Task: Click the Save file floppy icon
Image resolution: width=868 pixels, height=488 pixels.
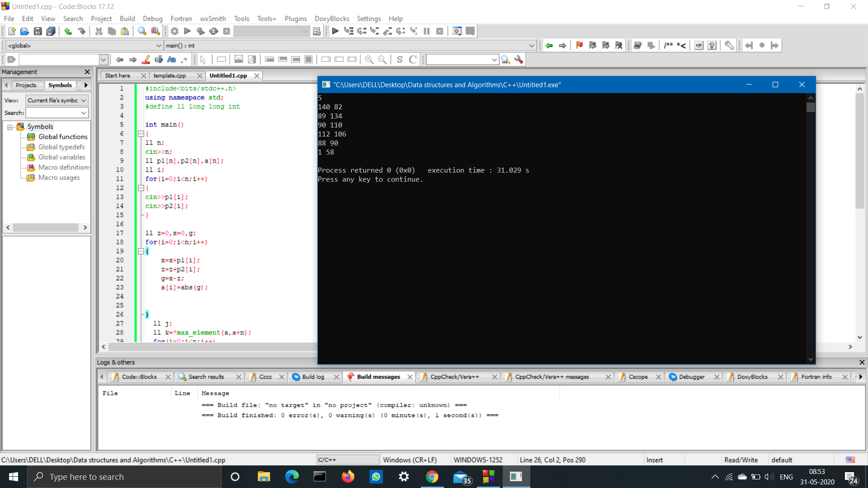Action: 38,31
